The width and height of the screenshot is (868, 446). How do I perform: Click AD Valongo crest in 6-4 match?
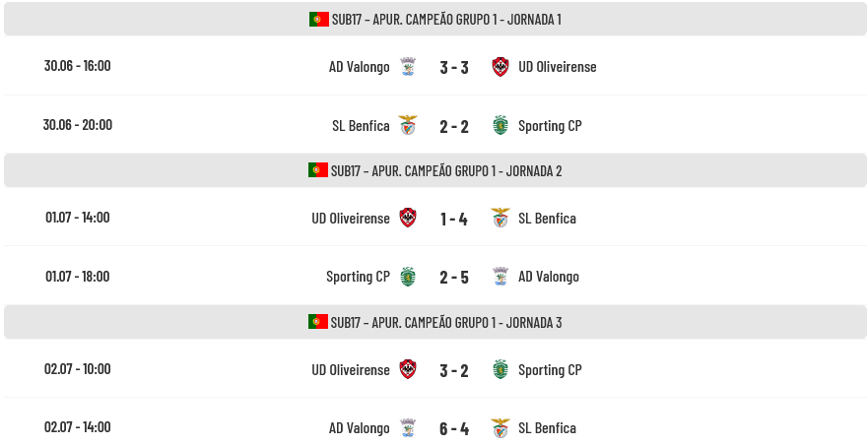408,428
